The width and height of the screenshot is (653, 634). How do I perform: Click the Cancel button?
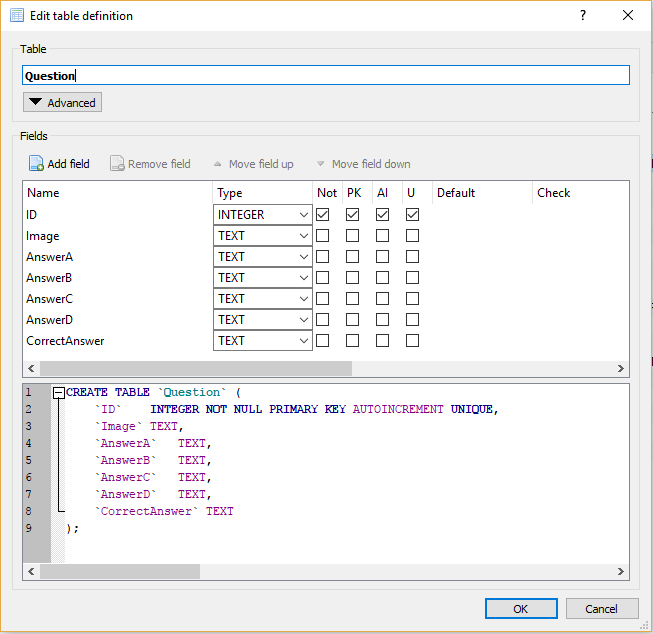click(601, 609)
